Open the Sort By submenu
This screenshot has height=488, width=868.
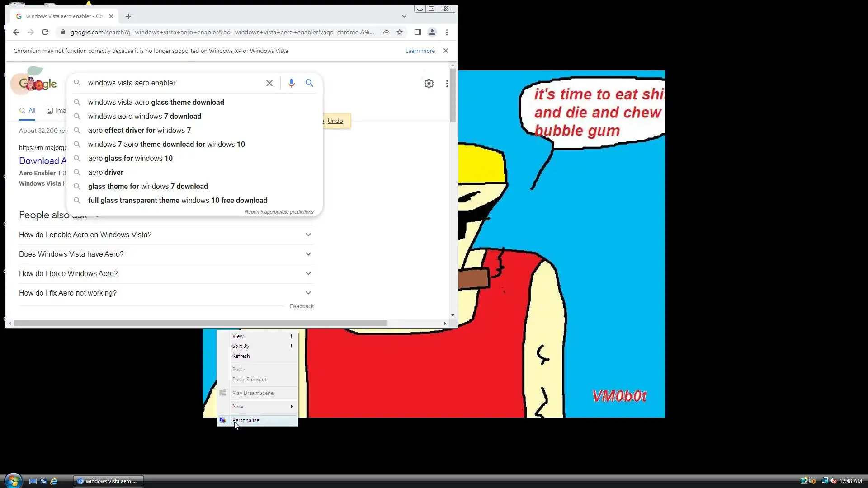241,346
